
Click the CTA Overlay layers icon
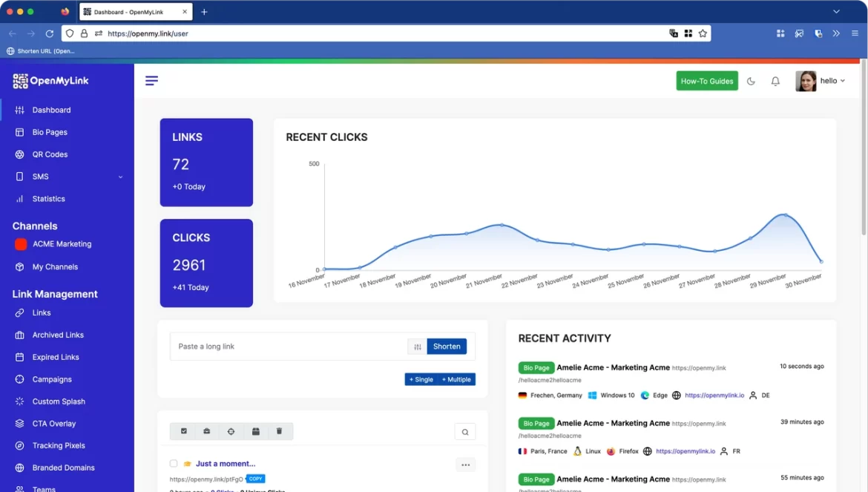pyautogui.click(x=19, y=424)
